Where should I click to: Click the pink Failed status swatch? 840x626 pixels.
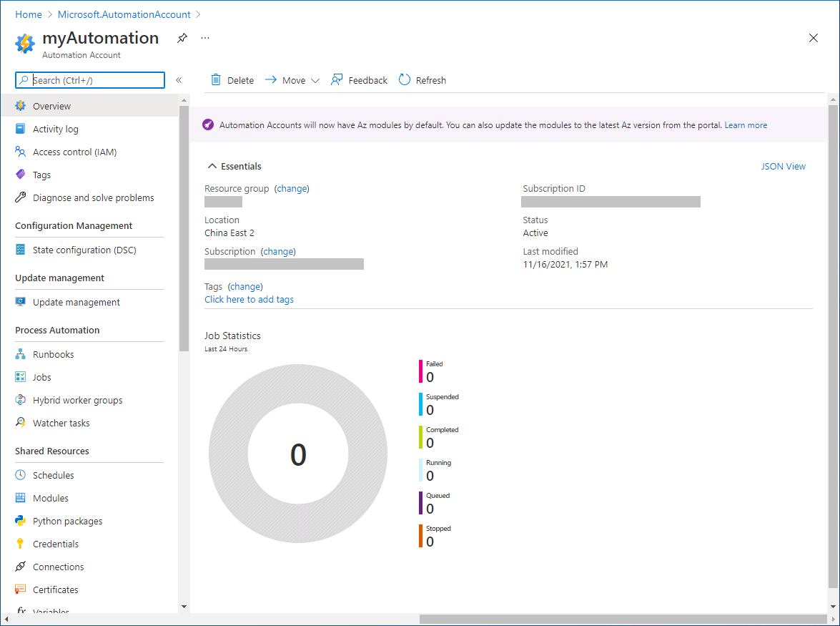[420, 371]
